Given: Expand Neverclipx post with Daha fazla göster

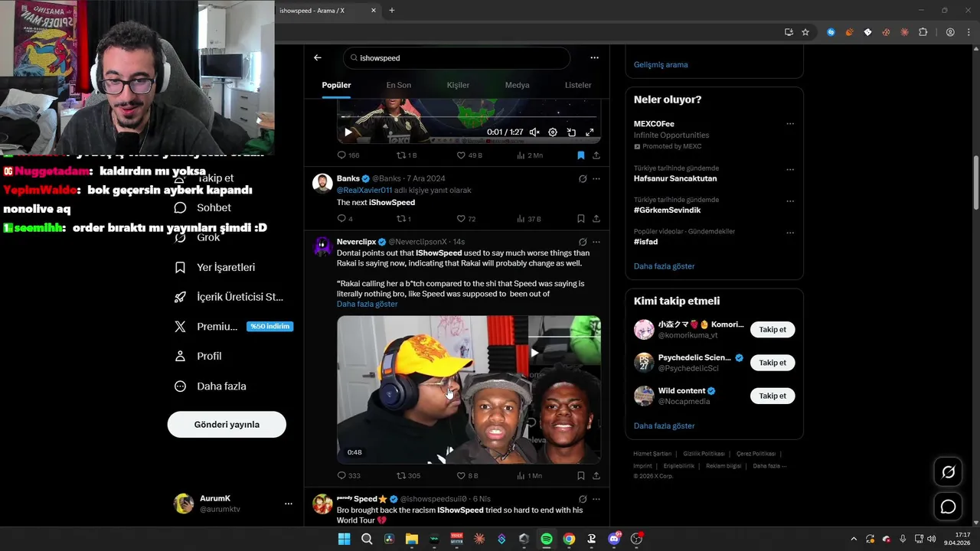Looking at the screenshot, I should click(367, 304).
